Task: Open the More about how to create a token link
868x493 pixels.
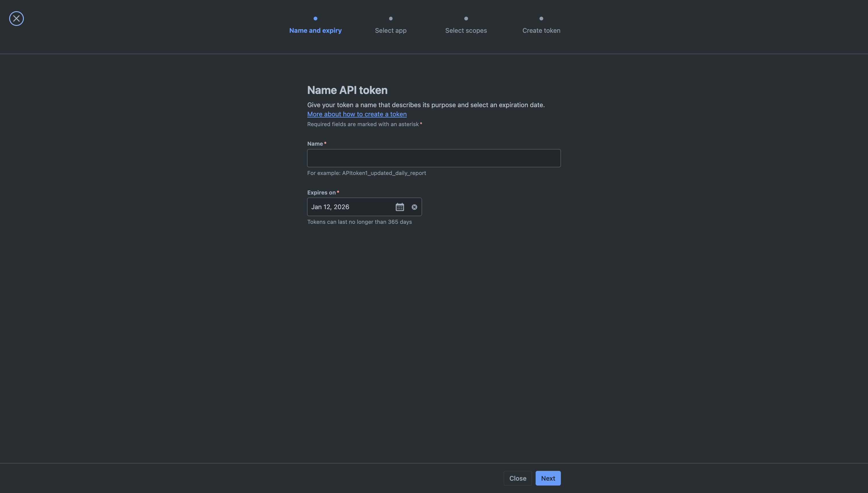Action: (x=356, y=114)
